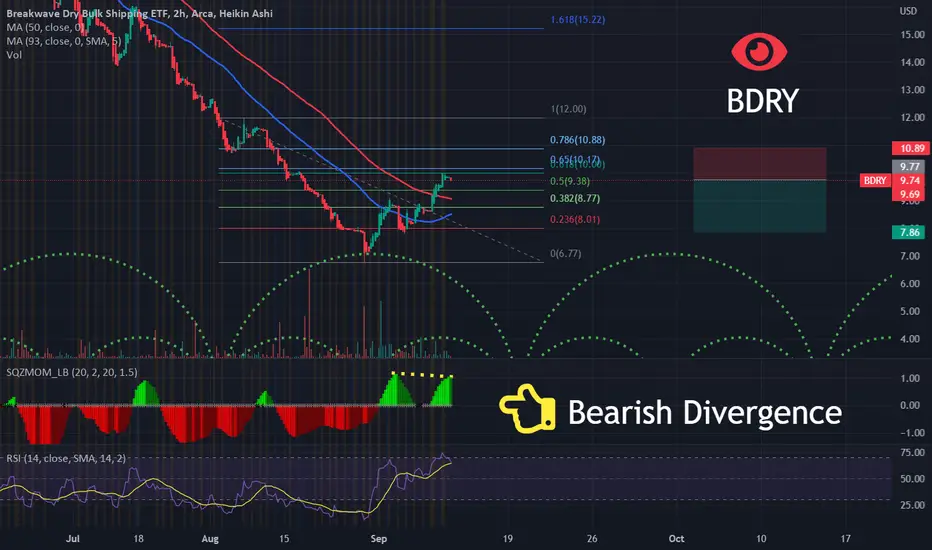Viewport: 932px width, 550px height.
Task: Click the 10.89 red price label
Action: coord(912,148)
